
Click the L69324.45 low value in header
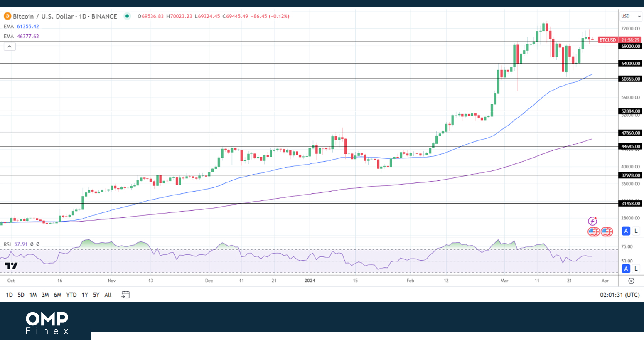coord(207,16)
